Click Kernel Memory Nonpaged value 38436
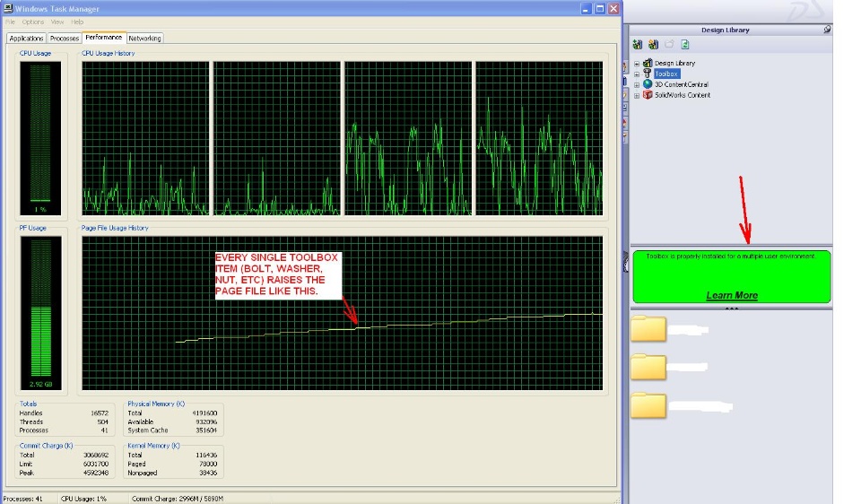Image resolution: width=861 pixels, height=504 pixels. pyautogui.click(x=208, y=473)
